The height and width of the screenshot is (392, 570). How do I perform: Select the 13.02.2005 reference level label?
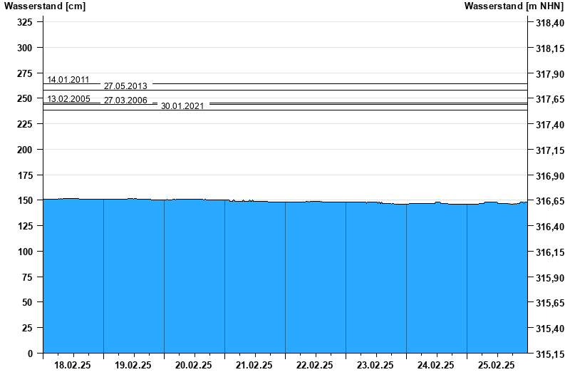pos(68,99)
